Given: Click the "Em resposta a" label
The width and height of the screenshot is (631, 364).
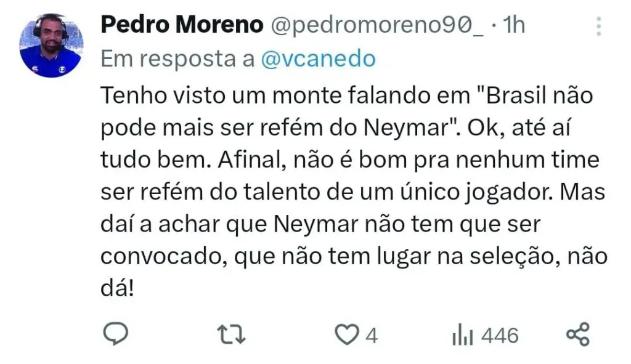Looking at the screenshot, I should [x=177, y=59].
